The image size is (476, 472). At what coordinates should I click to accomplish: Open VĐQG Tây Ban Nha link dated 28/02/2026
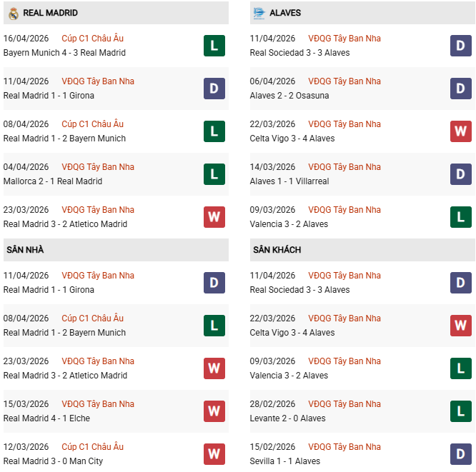point(344,404)
